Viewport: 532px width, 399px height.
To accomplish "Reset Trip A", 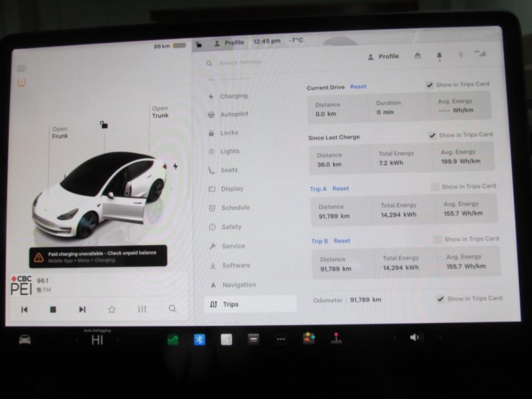I will pyautogui.click(x=340, y=188).
